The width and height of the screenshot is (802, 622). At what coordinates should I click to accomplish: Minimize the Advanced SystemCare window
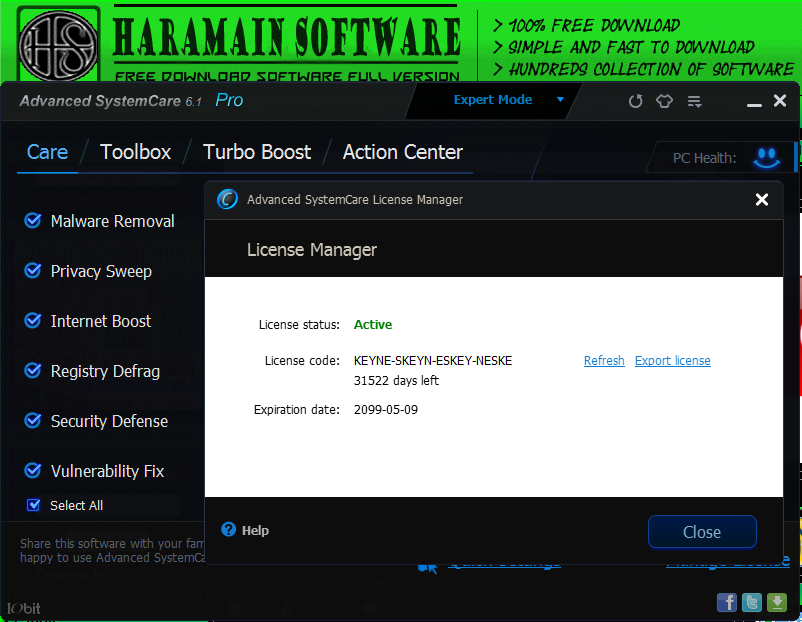click(754, 104)
